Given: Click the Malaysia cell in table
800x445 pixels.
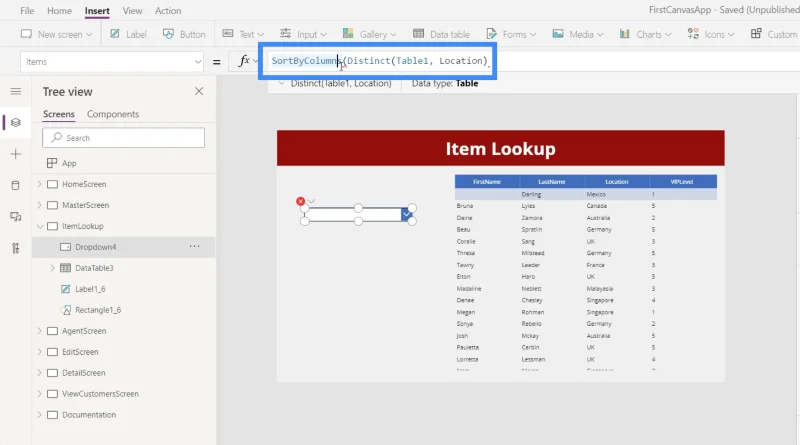Looking at the screenshot, I should pos(599,289).
